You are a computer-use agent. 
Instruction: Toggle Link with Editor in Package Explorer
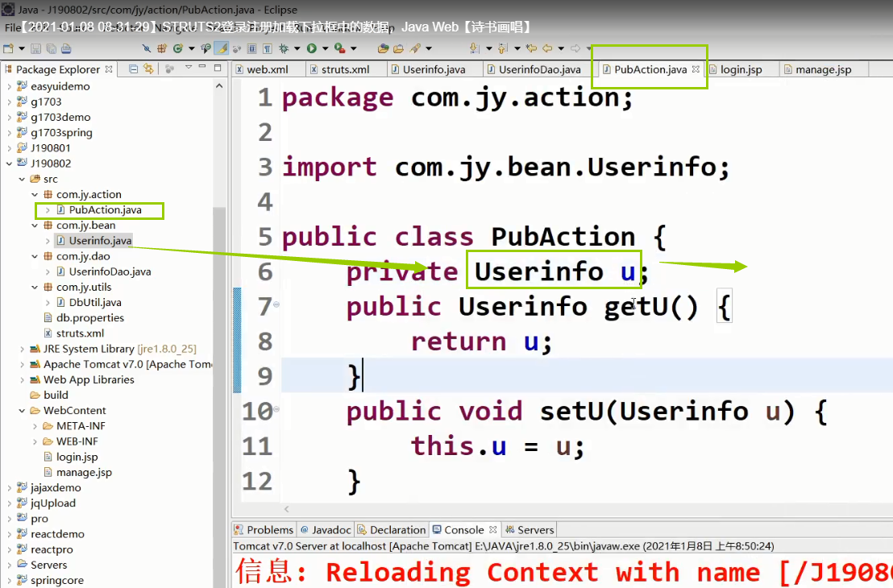tap(148, 69)
